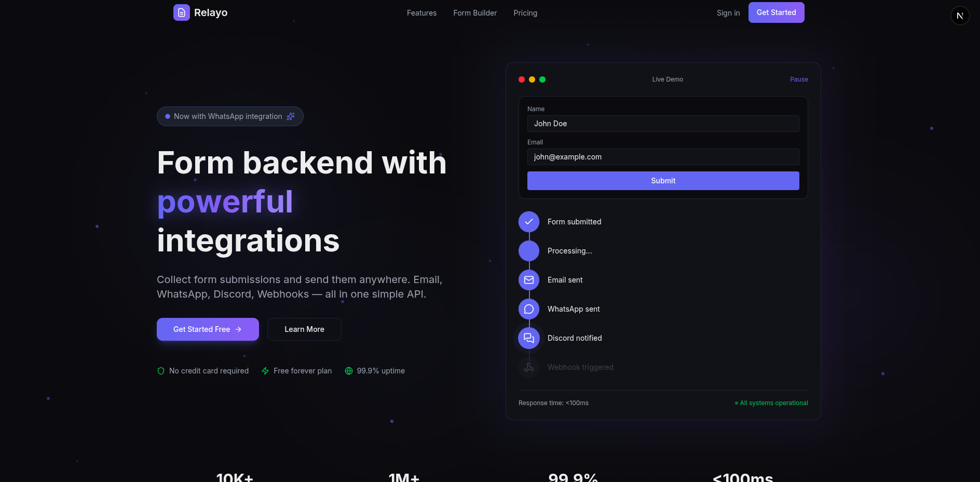Click the 'Live Demo' window title
The image size is (980, 482).
[x=668, y=79]
